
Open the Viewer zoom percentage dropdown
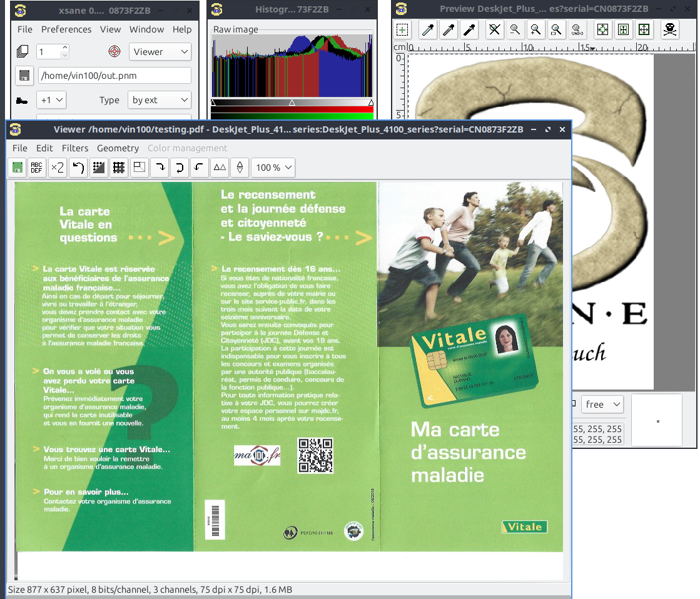pyautogui.click(x=273, y=167)
